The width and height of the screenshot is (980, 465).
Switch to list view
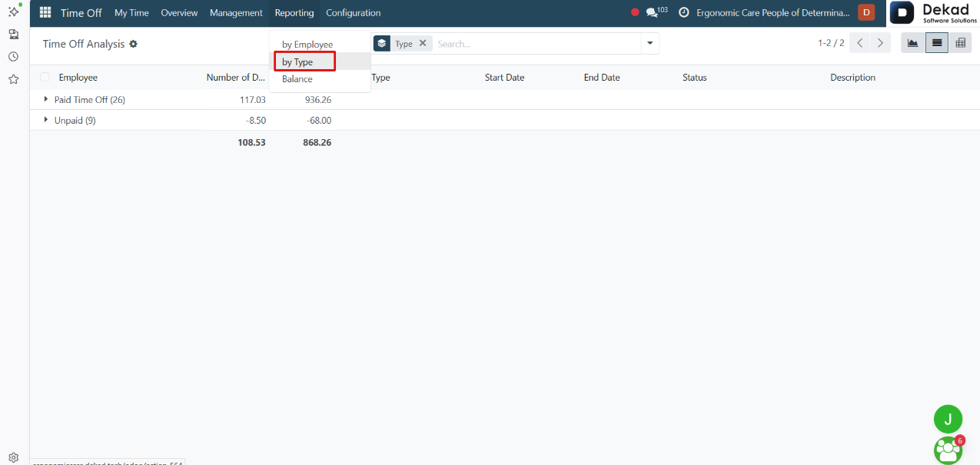pyautogui.click(x=936, y=43)
